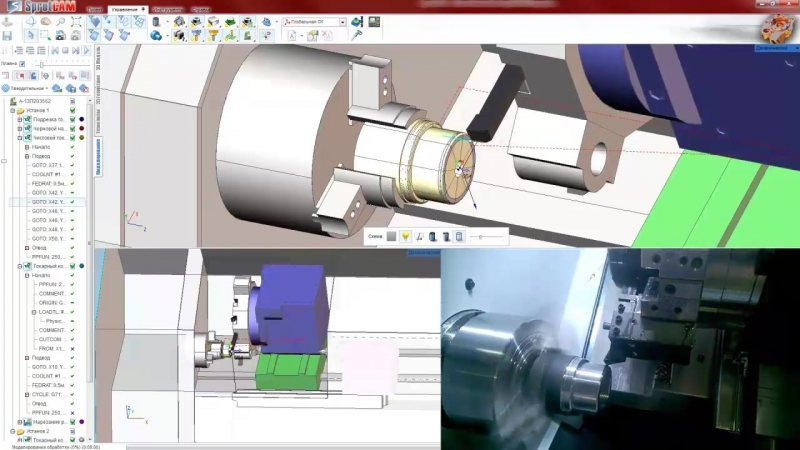Open the 3D Модель vertical tab

[x=98, y=58]
